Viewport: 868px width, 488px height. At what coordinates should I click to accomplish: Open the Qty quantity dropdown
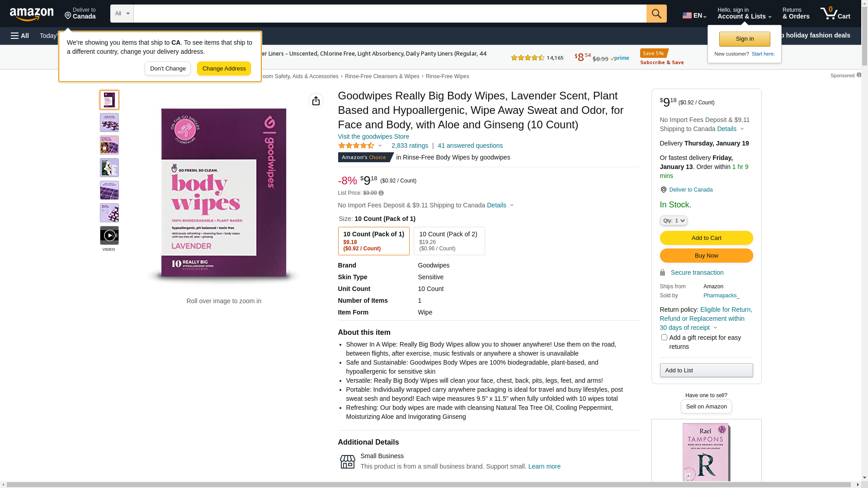pos(674,221)
